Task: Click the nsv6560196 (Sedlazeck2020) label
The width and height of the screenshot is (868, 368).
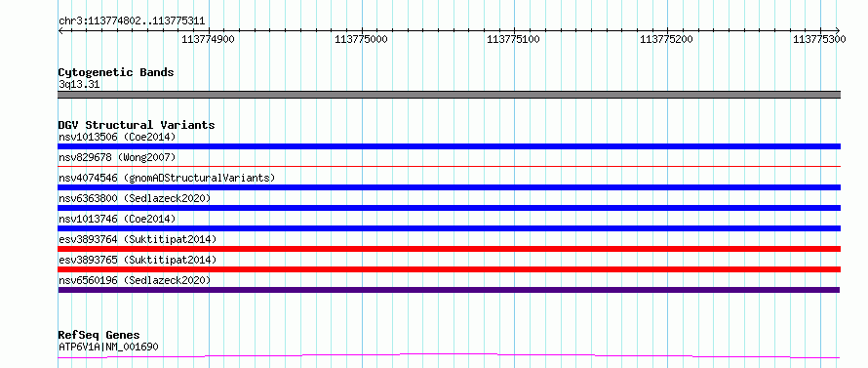Action: pyautogui.click(x=135, y=280)
